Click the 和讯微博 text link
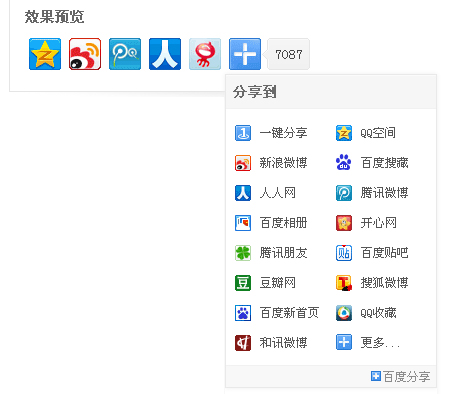This screenshot has height=394, width=473. 283,343
